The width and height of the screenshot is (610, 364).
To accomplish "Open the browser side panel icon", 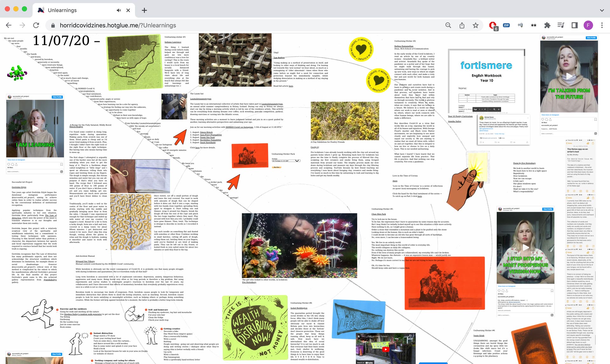I will click(x=574, y=25).
